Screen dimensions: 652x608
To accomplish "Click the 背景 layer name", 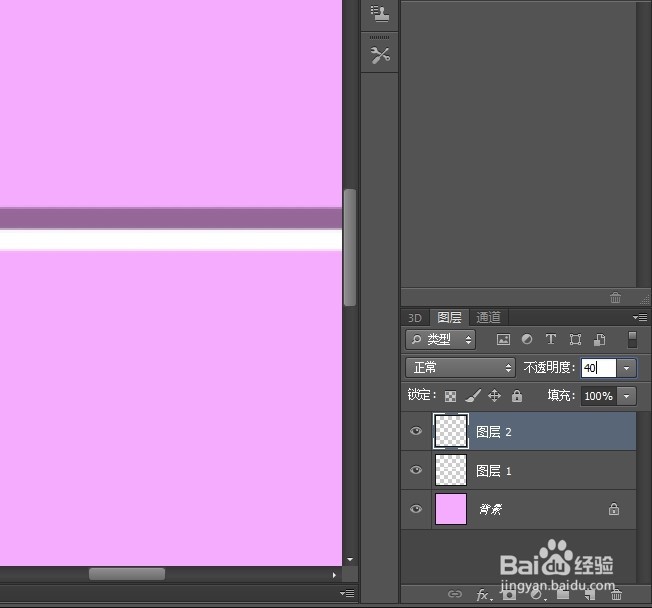I will (491, 509).
